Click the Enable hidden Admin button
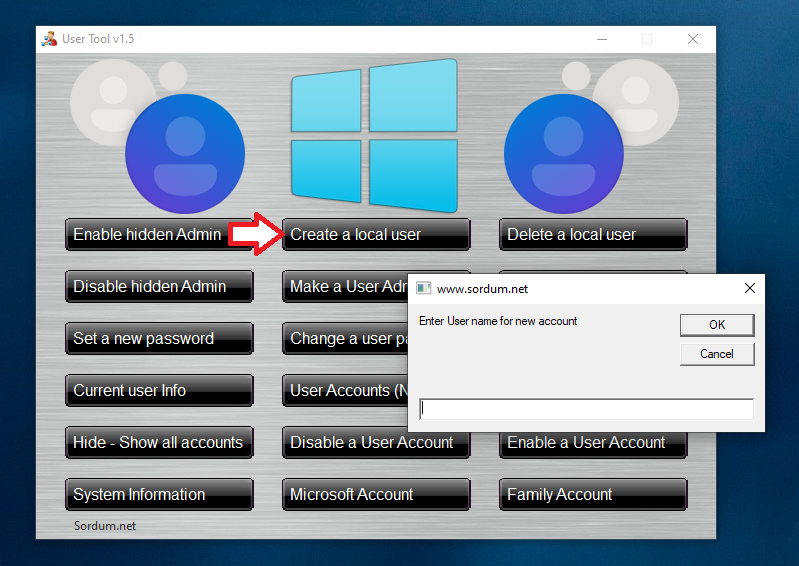The height and width of the screenshot is (566, 799). coord(159,234)
